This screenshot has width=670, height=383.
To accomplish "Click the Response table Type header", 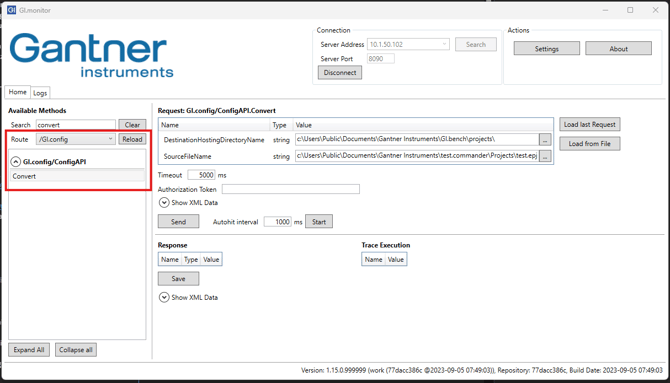I will [x=191, y=259].
